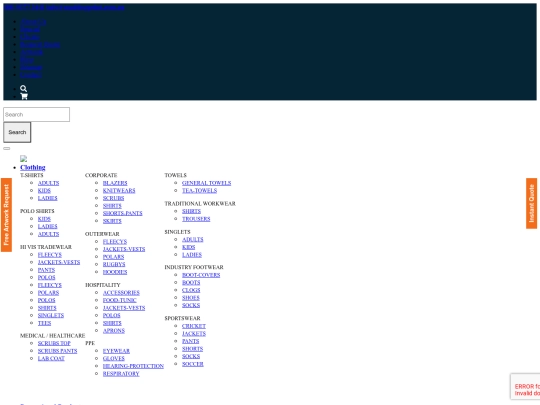Open GENERAL TOWELS link
This screenshot has height=405, width=540.
pyautogui.click(x=207, y=183)
